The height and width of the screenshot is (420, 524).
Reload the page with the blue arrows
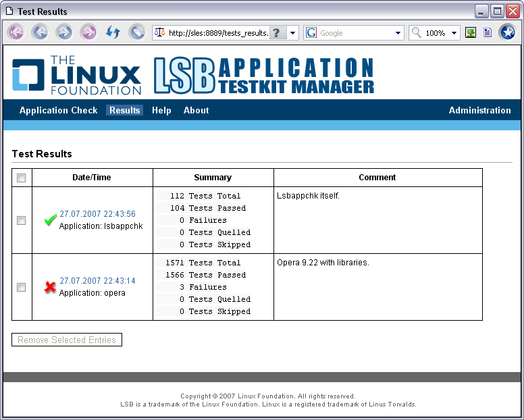tap(113, 32)
